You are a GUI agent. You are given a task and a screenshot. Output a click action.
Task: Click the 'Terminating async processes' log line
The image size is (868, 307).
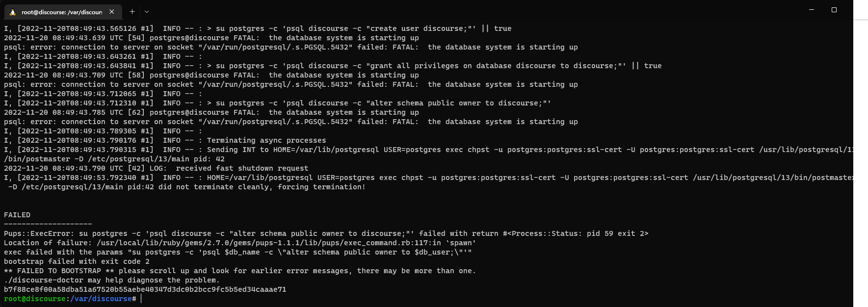[x=165, y=140]
